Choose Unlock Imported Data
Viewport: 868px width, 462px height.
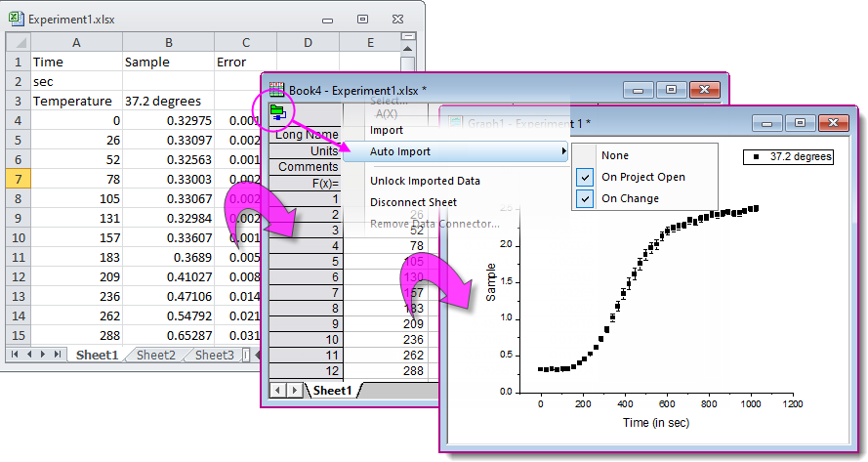425,181
